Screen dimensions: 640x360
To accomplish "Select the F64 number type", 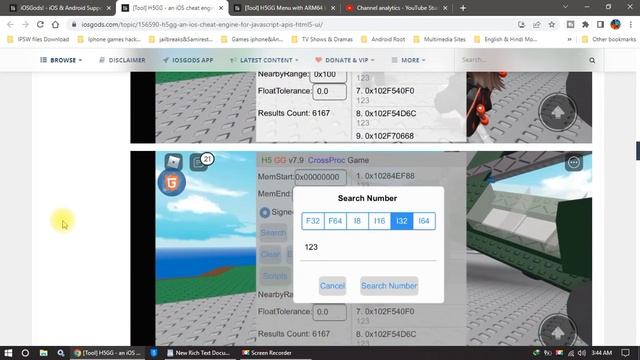I will [335, 221].
